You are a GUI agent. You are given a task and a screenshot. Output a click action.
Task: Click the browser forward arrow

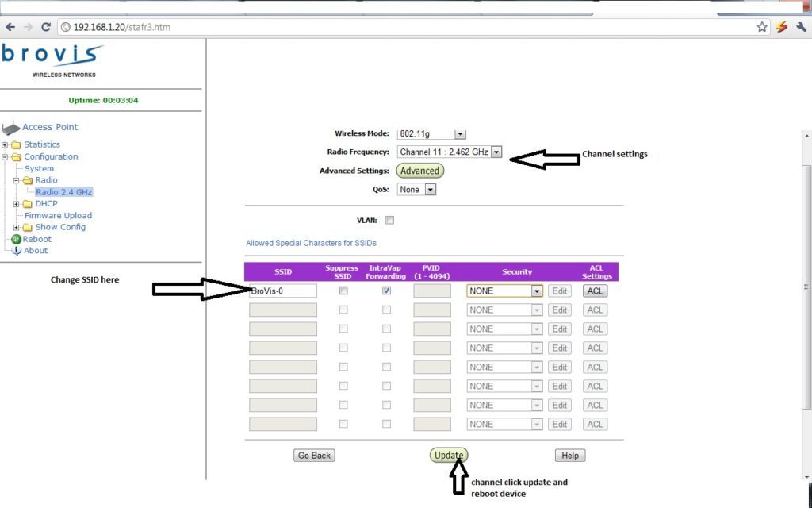point(29,27)
